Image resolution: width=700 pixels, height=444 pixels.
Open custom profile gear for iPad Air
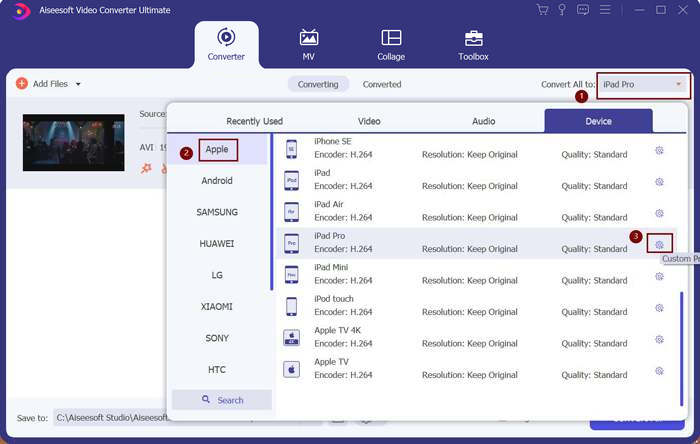[659, 213]
